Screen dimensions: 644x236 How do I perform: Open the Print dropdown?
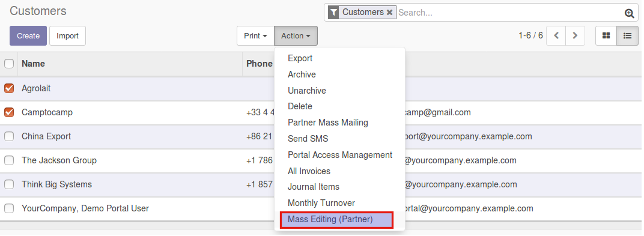click(x=255, y=35)
